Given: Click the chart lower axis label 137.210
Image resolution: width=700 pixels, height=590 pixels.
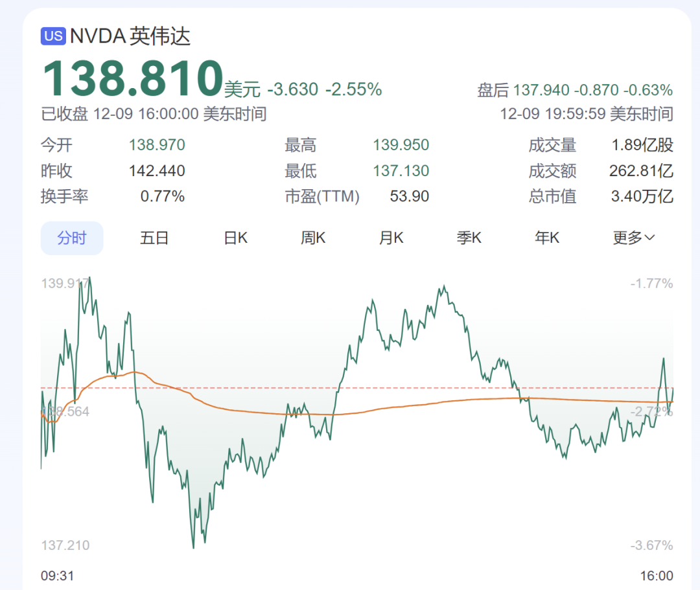Looking at the screenshot, I should click(x=65, y=545).
